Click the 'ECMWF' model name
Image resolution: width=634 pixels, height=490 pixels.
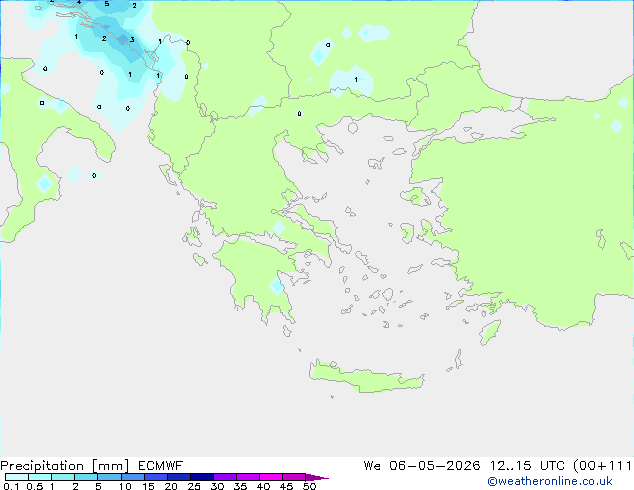point(161,466)
